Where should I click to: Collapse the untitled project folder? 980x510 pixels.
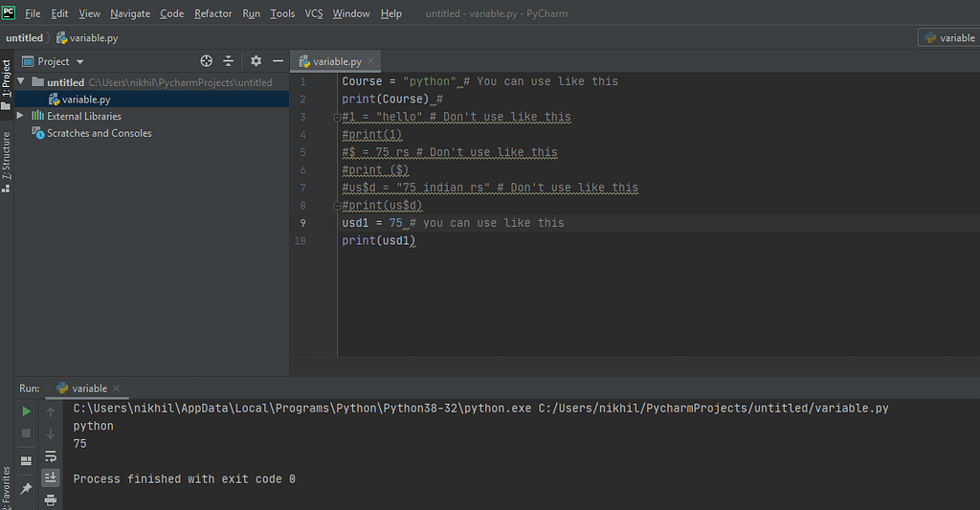pyautogui.click(x=21, y=82)
